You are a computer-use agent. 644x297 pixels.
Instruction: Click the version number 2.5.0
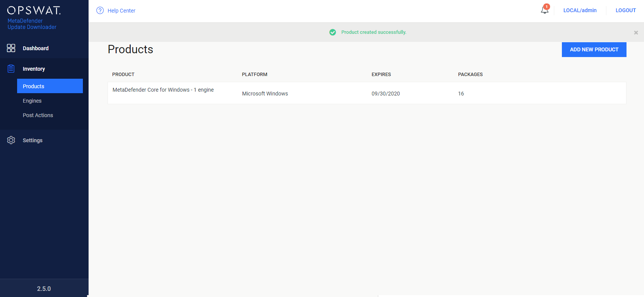click(44, 289)
